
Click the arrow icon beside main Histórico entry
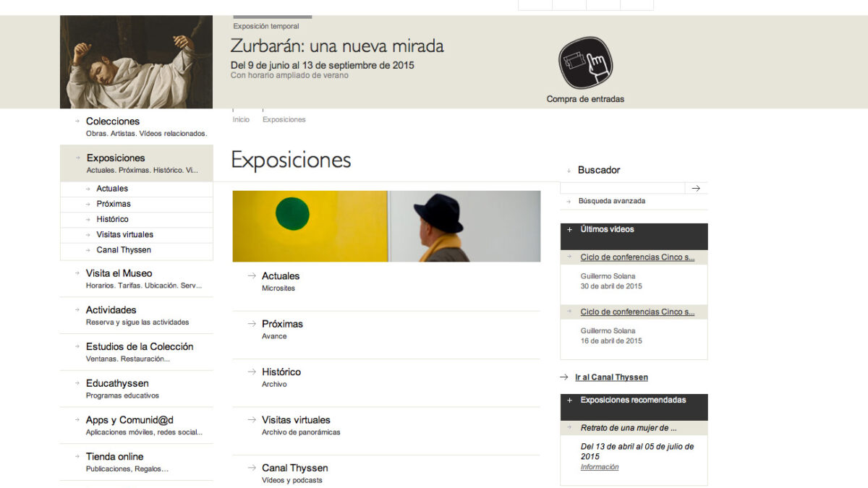[x=252, y=372]
